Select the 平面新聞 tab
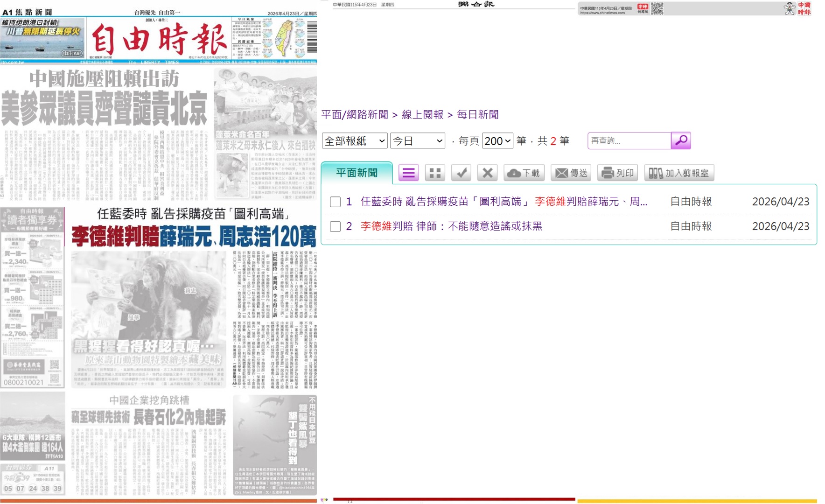Viewport: 825px width, 504px height. pos(357,173)
